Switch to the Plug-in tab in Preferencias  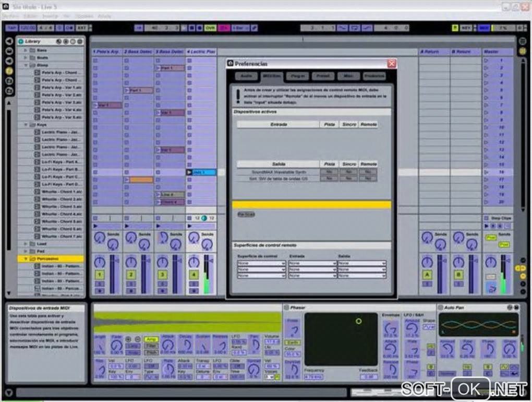point(297,76)
